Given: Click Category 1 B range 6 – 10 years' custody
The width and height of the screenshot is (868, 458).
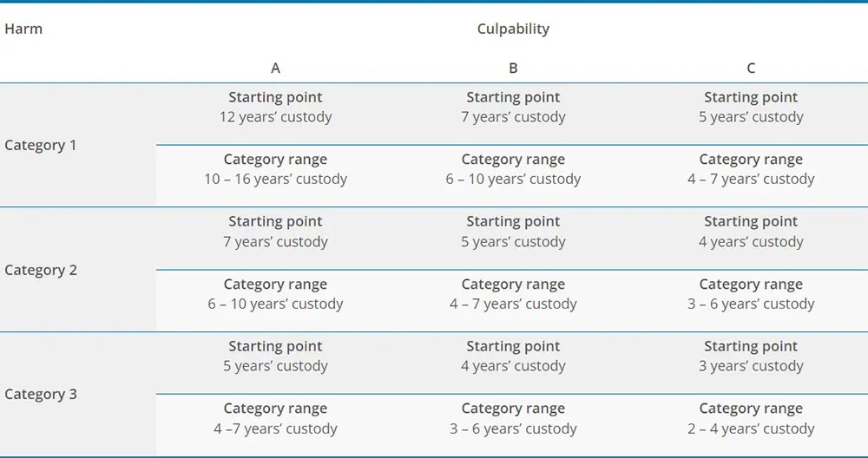Looking at the screenshot, I should [x=513, y=180].
